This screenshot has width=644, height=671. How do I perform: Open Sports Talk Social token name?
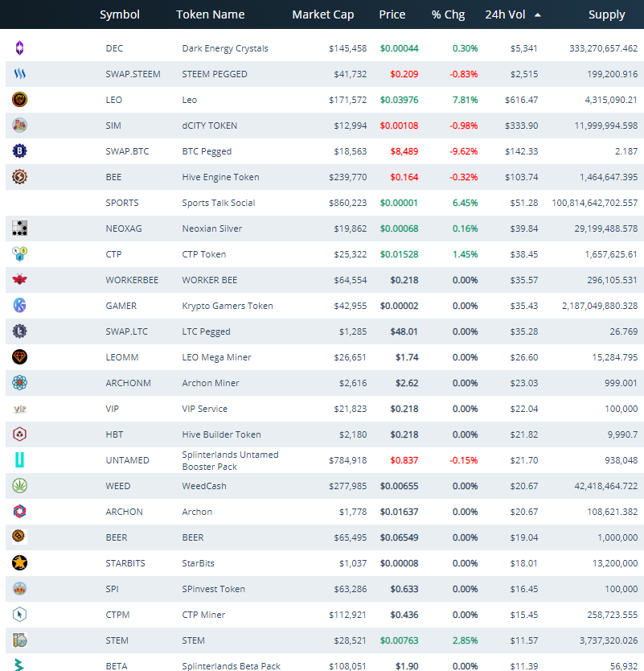point(219,203)
